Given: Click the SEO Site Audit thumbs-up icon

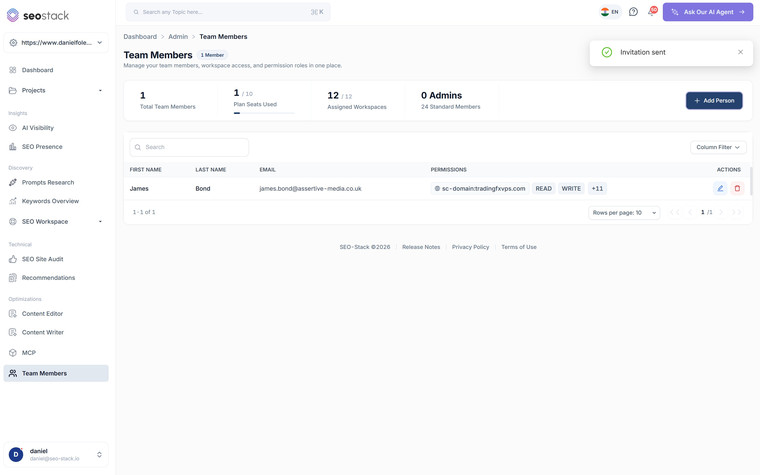Looking at the screenshot, I should pos(13,259).
